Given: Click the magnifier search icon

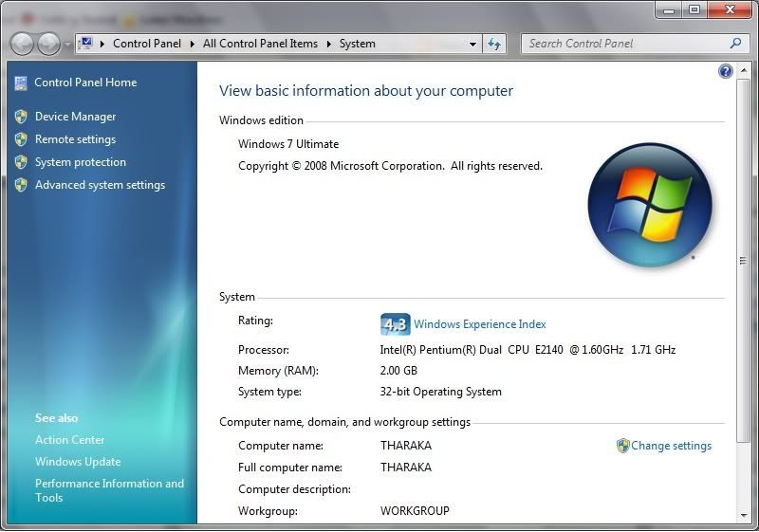Looking at the screenshot, I should pyautogui.click(x=736, y=43).
